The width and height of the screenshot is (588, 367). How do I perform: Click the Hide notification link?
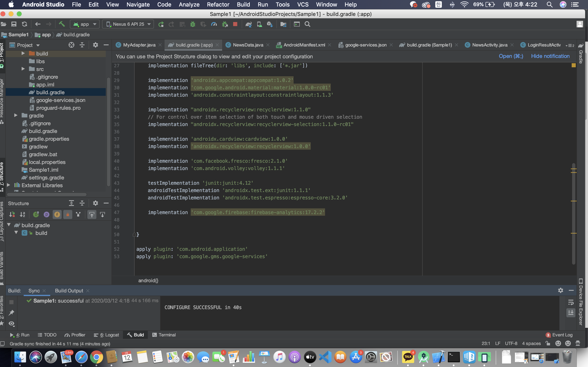[x=550, y=56]
